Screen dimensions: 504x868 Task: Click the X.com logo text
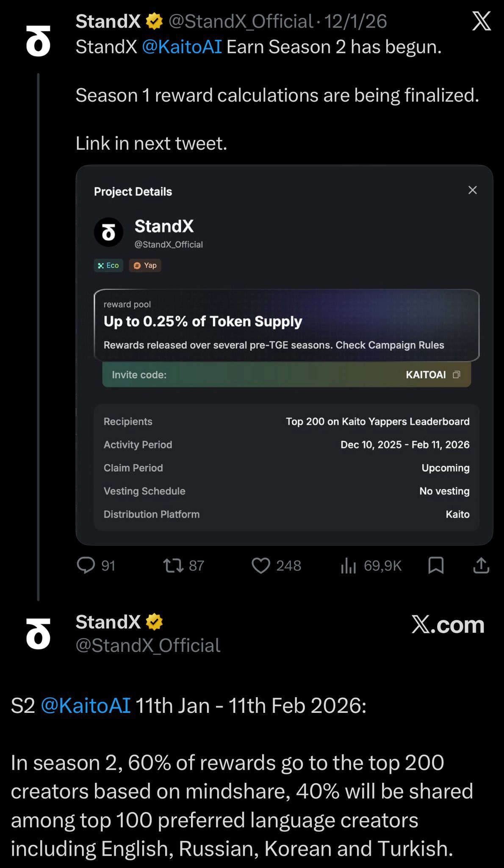click(x=448, y=625)
